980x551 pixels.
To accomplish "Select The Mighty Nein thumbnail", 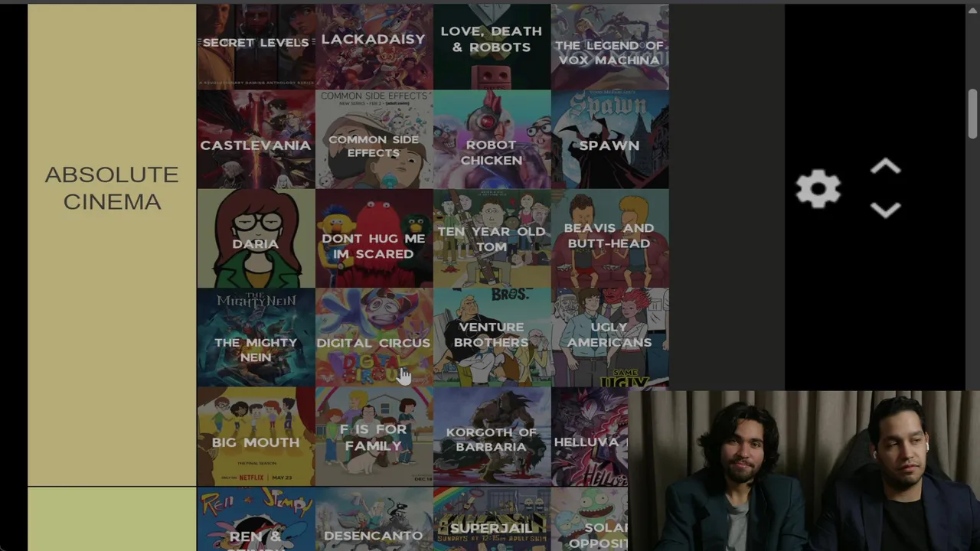I will (x=256, y=337).
